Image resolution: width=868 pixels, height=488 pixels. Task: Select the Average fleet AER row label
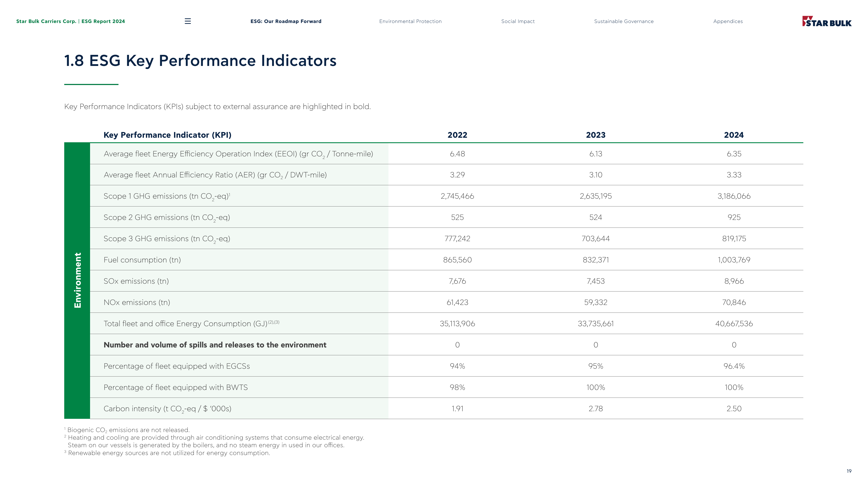pyautogui.click(x=215, y=175)
